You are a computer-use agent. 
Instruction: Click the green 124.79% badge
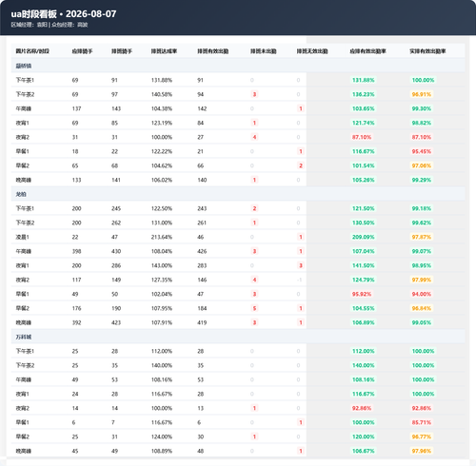click(364, 280)
